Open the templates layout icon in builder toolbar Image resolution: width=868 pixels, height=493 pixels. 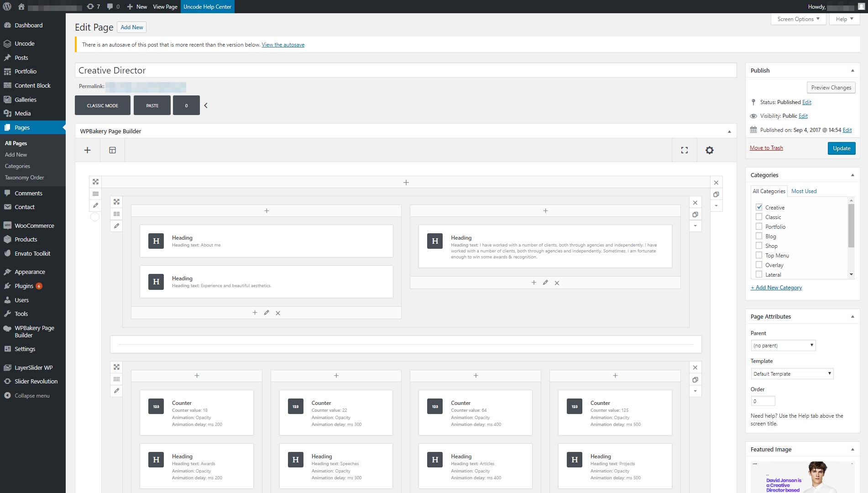[x=112, y=150]
